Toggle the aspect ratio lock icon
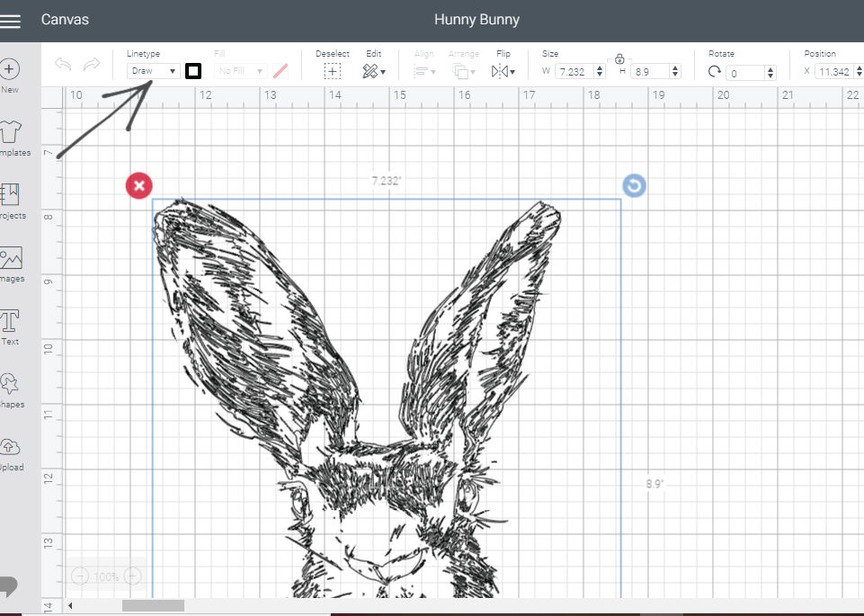The height and width of the screenshot is (616, 864). (x=619, y=58)
